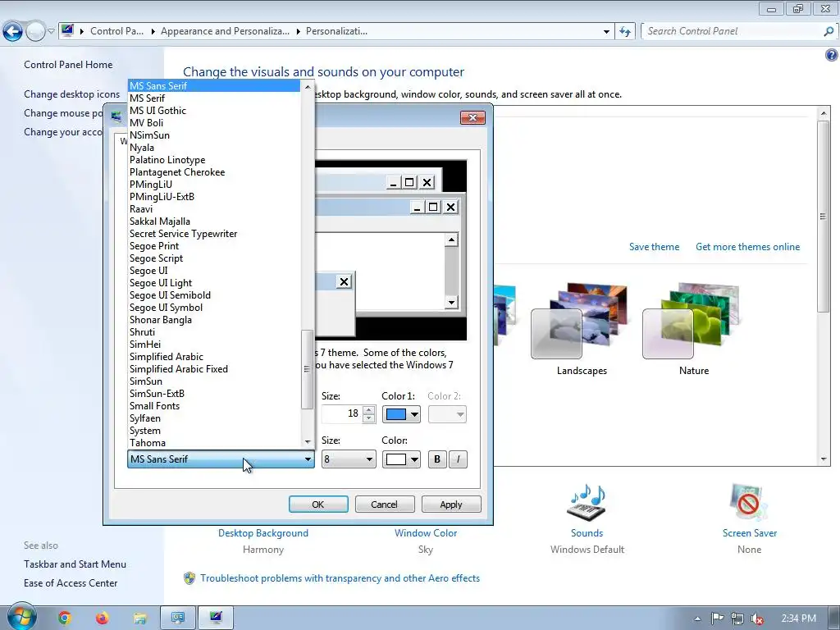The image size is (840, 630).
Task: Launch Firefox from the taskbar
Action: point(102,619)
